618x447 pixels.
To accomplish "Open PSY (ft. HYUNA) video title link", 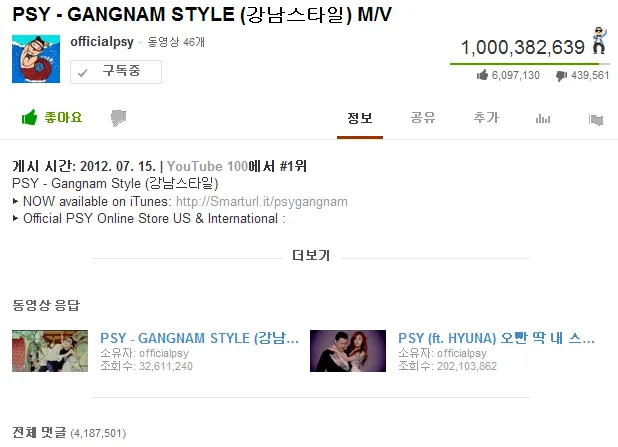I will click(497, 338).
